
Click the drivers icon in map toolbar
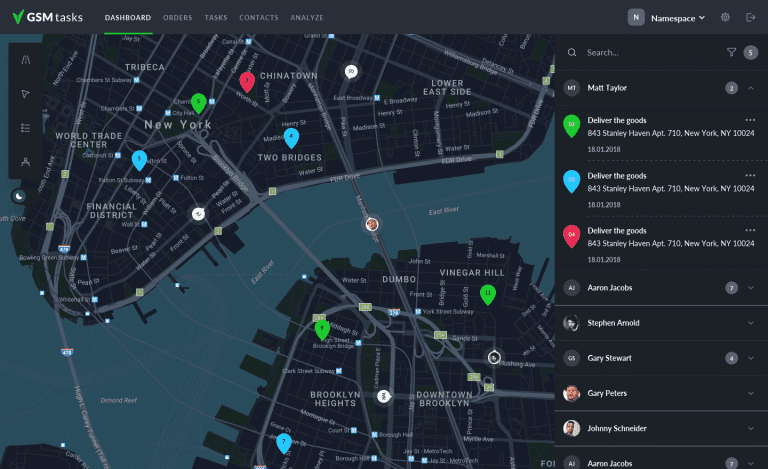point(25,161)
